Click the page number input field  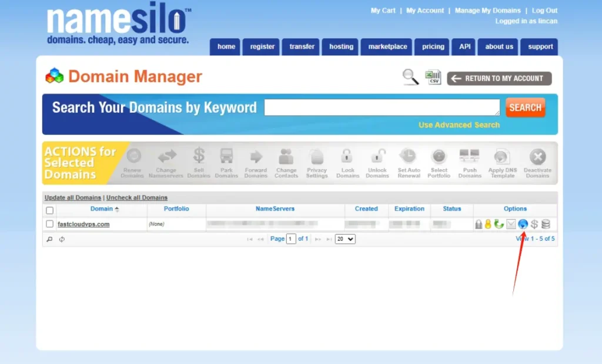pos(290,239)
